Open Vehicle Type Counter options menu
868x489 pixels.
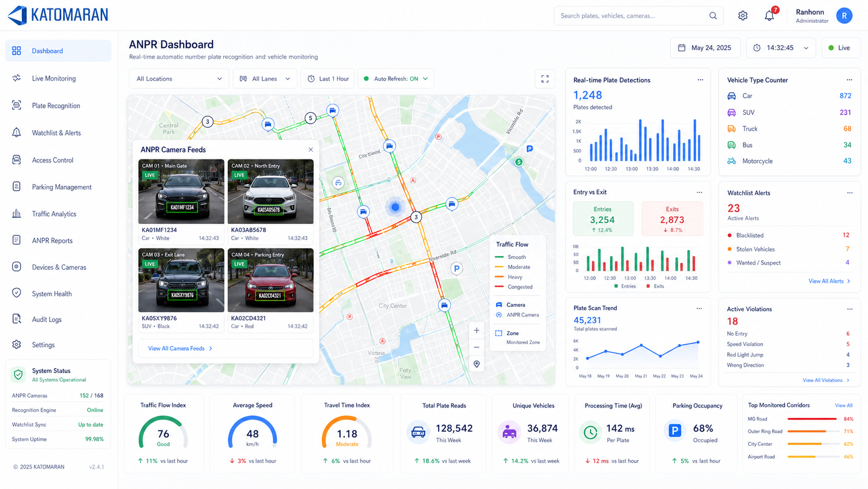click(x=849, y=80)
